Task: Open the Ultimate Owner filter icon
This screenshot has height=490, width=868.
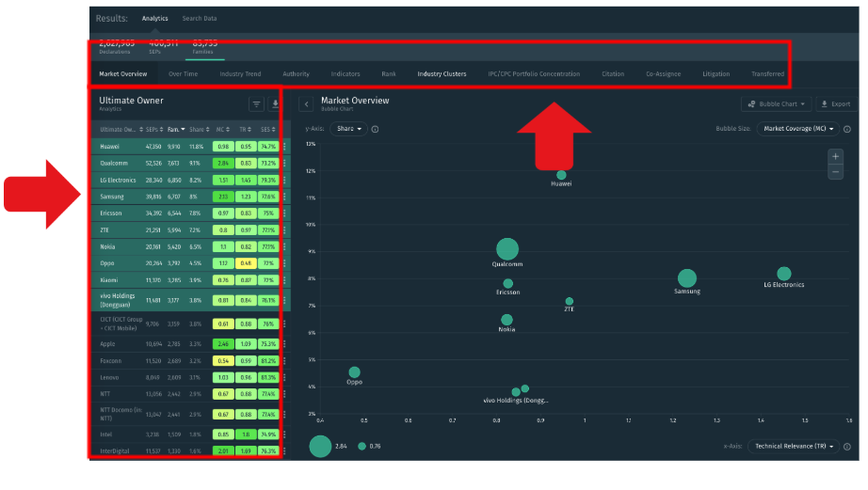Action: (256, 104)
